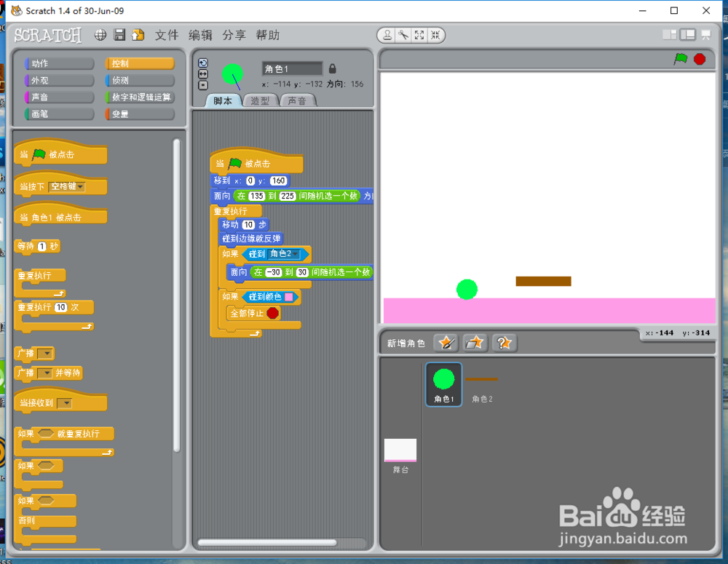
Task: Click the brown paddle sprite on stage
Action: (543, 282)
